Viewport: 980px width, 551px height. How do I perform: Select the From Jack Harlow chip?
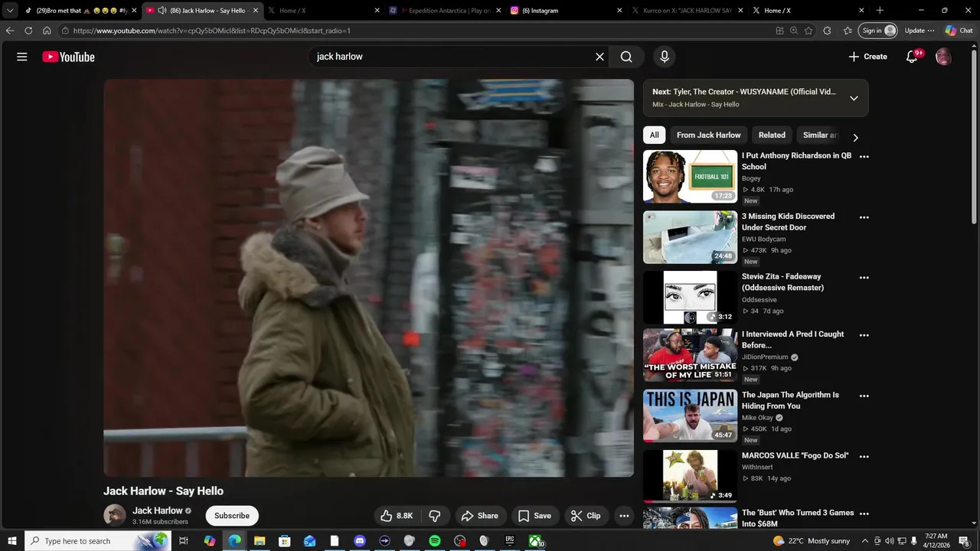(x=708, y=135)
